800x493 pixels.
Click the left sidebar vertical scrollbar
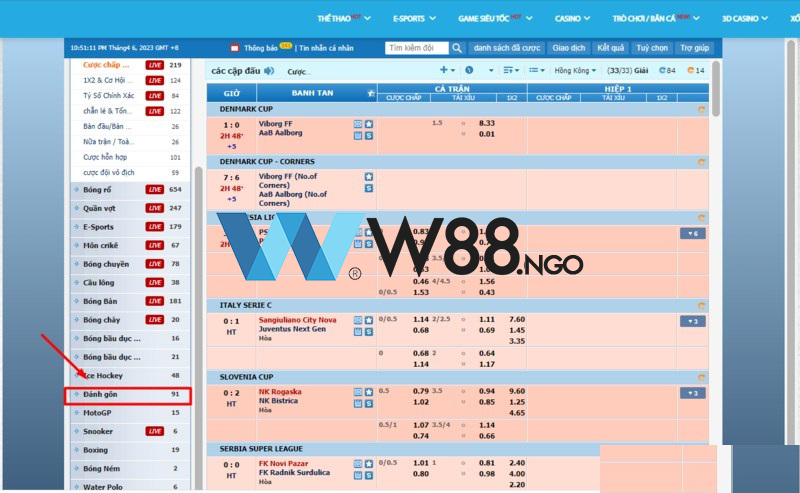coord(198,327)
